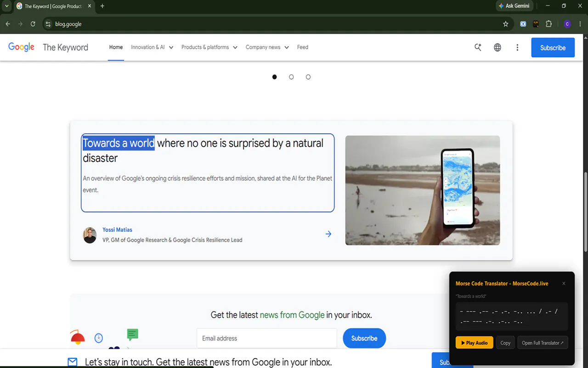The width and height of the screenshot is (588, 368).
Task: Select the second carousel slide dot
Action: (291, 77)
